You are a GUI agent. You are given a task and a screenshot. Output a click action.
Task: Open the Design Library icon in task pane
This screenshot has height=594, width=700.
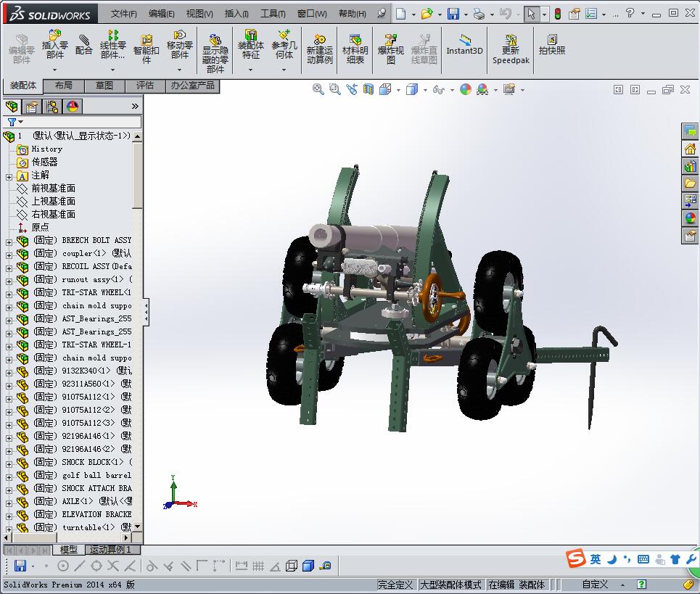(690, 167)
